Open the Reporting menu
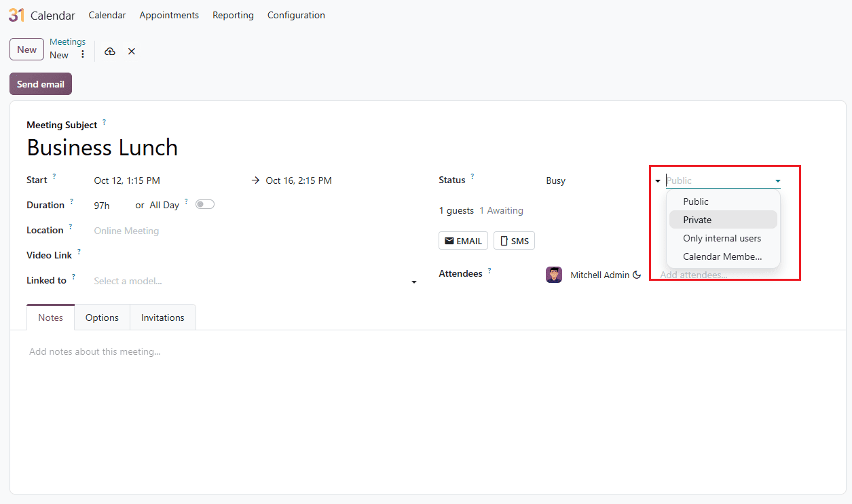The width and height of the screenshot is (852, 504). (x=233, y=15)
